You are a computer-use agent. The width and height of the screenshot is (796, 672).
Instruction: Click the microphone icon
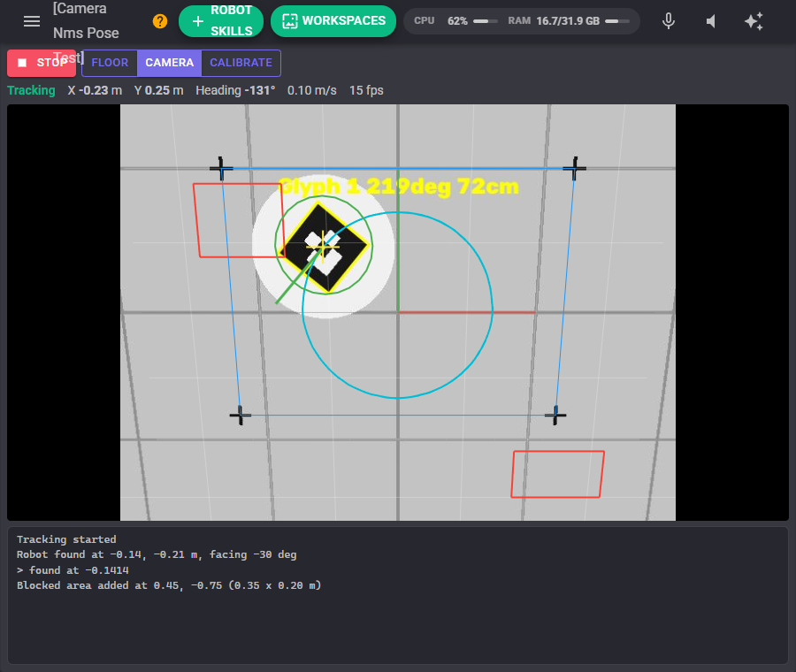(669, 21)
